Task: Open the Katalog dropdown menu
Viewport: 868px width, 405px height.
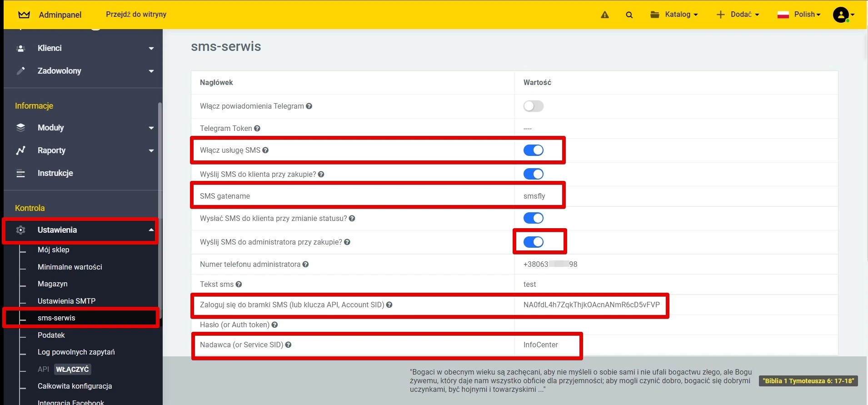Action: [674, 15]
